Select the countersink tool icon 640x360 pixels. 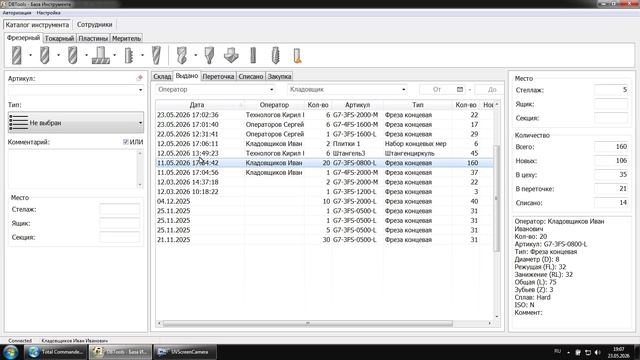tap(231, 55)
